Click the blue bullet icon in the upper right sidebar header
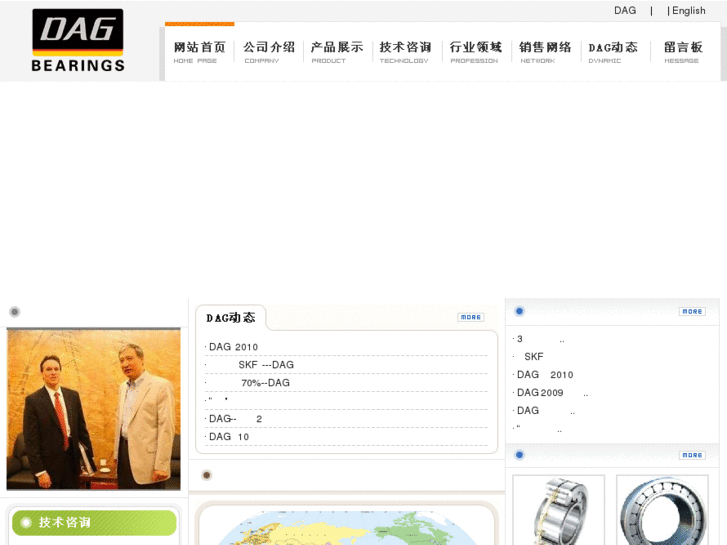The height and width of the screenshot is (545, 727). 519,311
